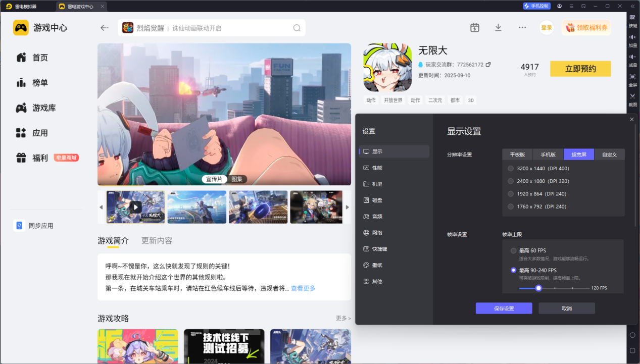Click the back arrow beside the search bar
640x364 pixels.
pyautogui.click(x=105, y=28)
